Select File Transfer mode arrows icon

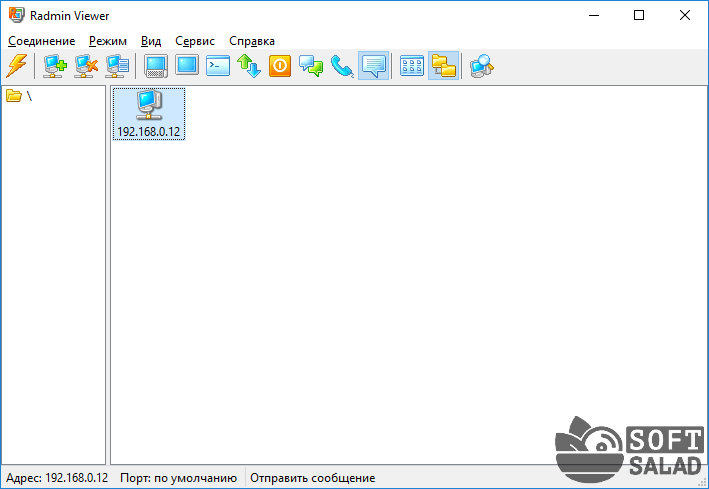(249, 66)
